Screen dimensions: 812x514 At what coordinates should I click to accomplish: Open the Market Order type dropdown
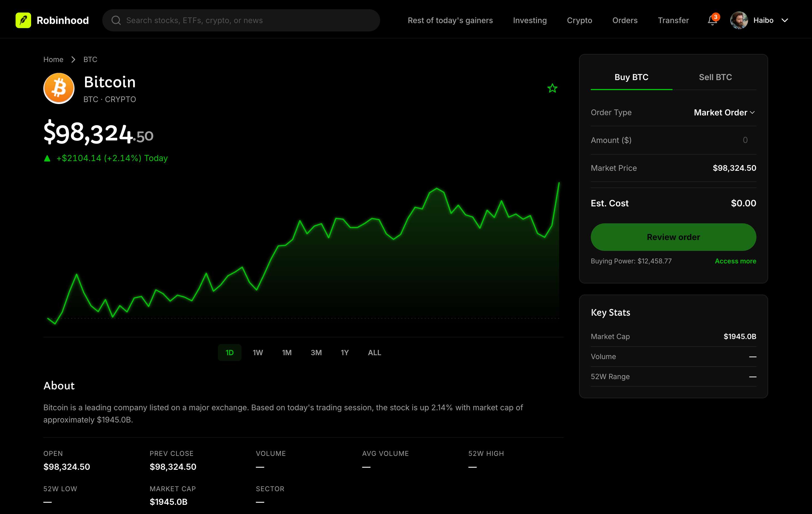click(724, 112)
